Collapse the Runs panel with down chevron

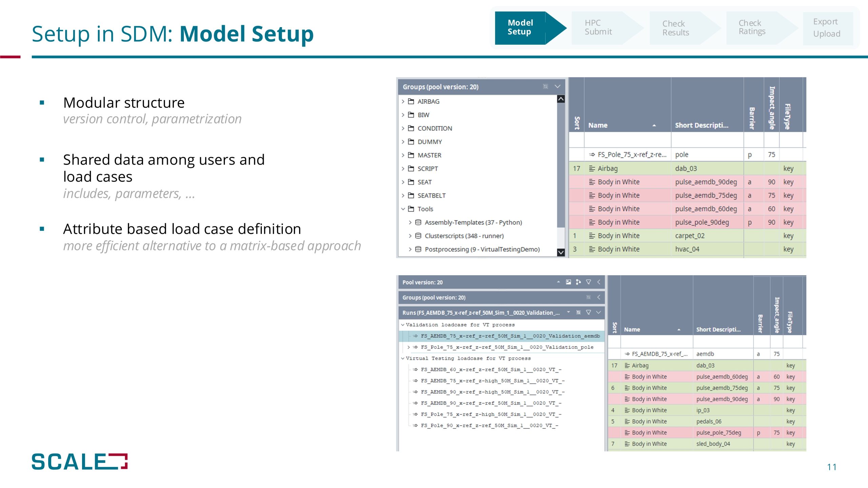[599, 312]
